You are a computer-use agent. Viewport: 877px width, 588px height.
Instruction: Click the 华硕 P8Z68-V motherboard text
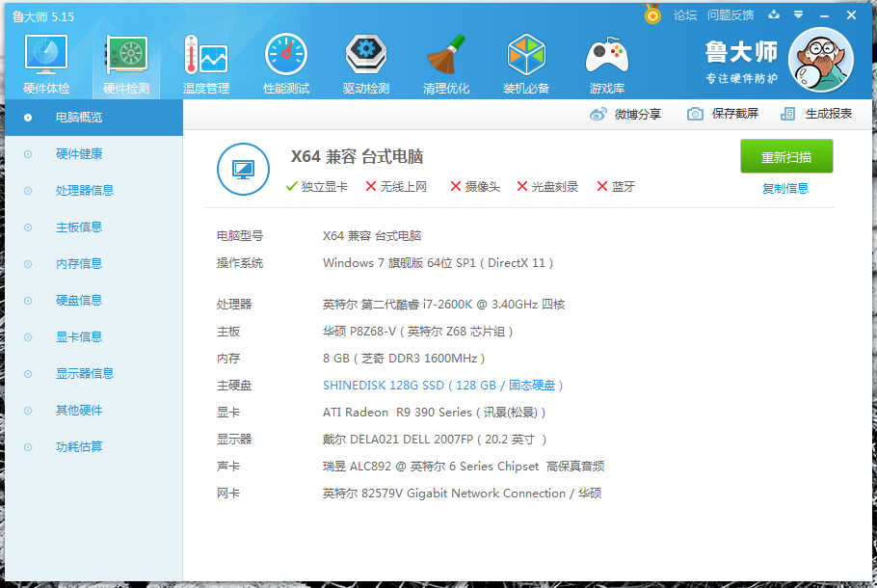coord(418,332)
